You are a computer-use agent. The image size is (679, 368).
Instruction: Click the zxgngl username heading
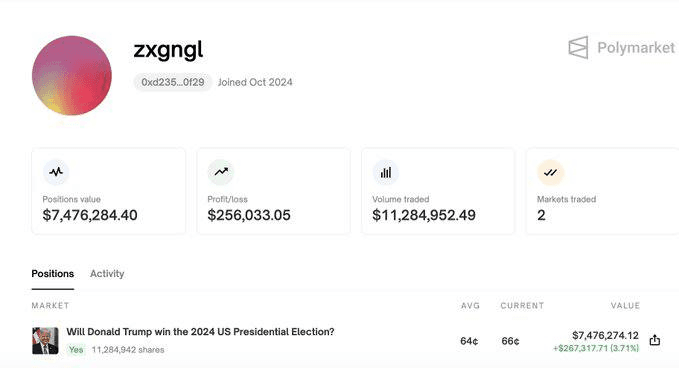[x=168, y=50]
